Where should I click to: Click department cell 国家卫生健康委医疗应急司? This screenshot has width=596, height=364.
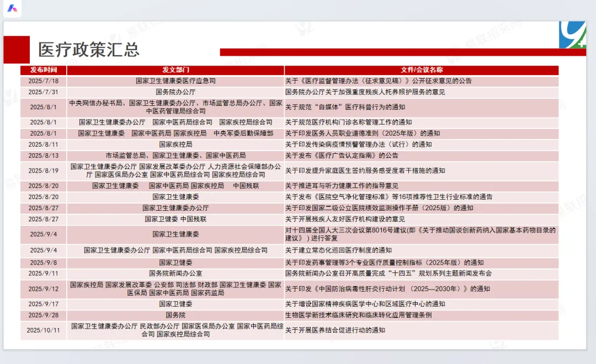pyautogui.click(x=175, y=81)
